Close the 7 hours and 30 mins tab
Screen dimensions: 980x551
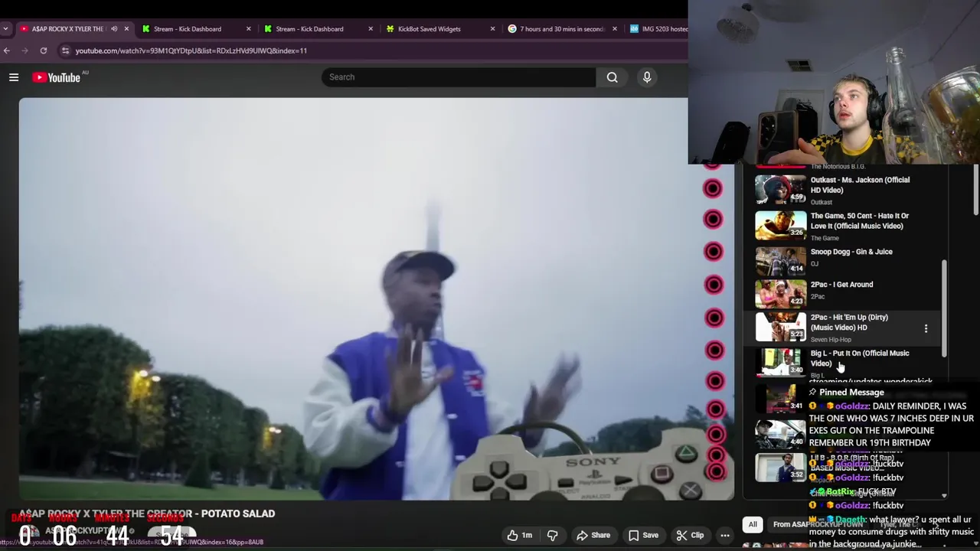tap(614, 29)
